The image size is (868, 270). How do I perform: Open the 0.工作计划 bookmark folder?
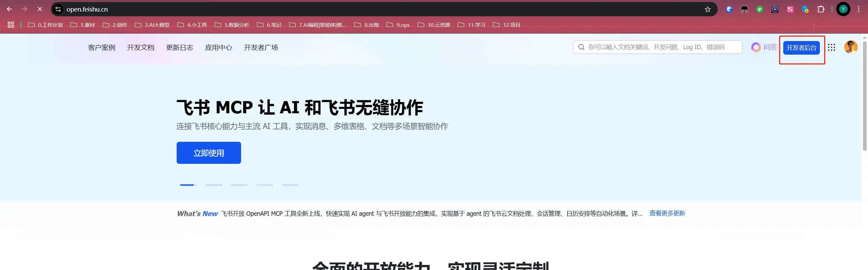(45, 25)
